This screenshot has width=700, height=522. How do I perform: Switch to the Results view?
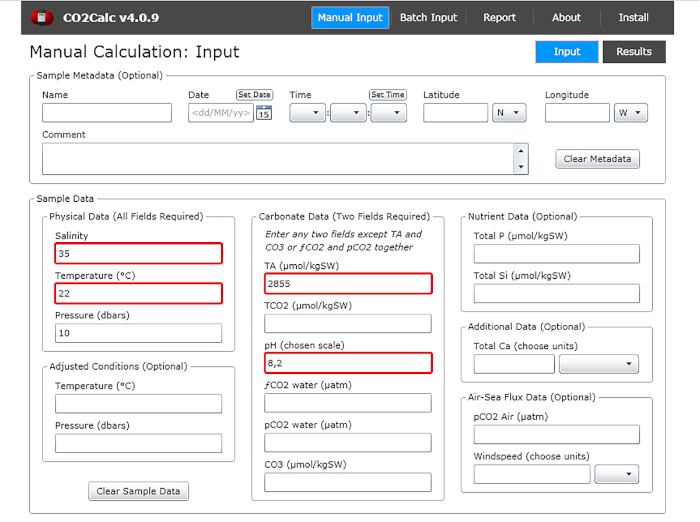click(x=633, y=52)
